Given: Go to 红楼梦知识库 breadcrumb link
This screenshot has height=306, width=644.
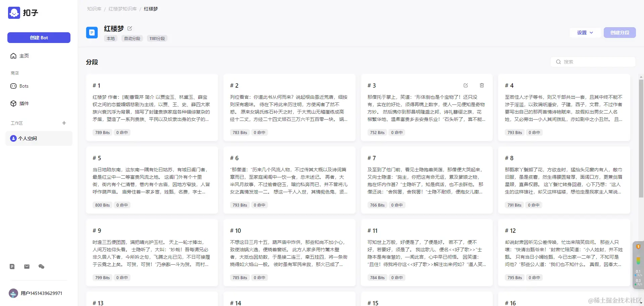Looking at the screenshot, I should point(123,9).
